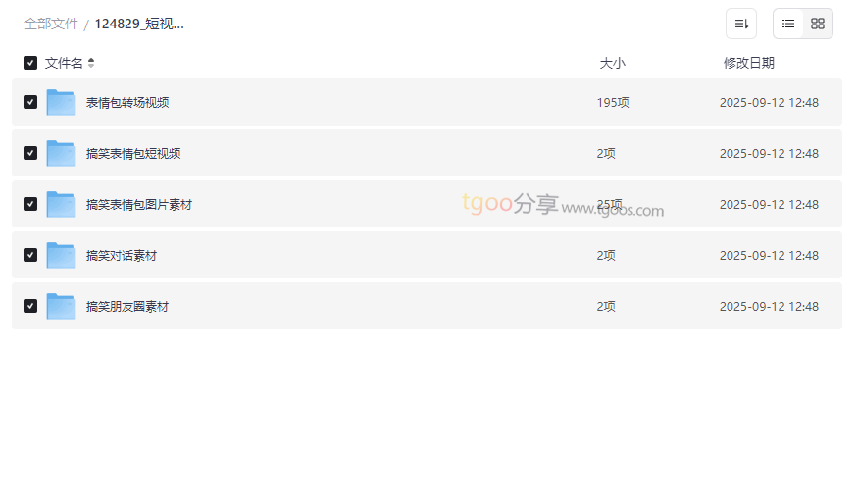The height and width of the screenshot is (504, 857).
Task: Click the 表情包转场视频 folder icon
Action: coord(61,103)
